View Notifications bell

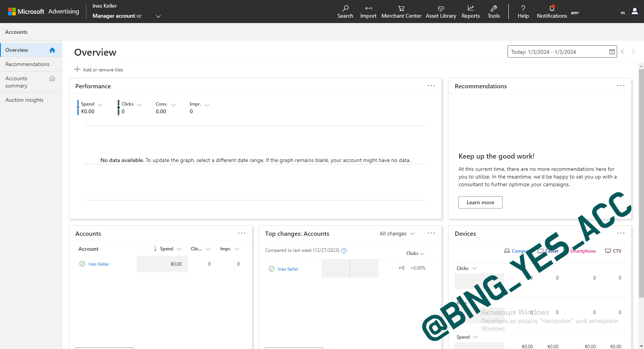tap(552, 12)
